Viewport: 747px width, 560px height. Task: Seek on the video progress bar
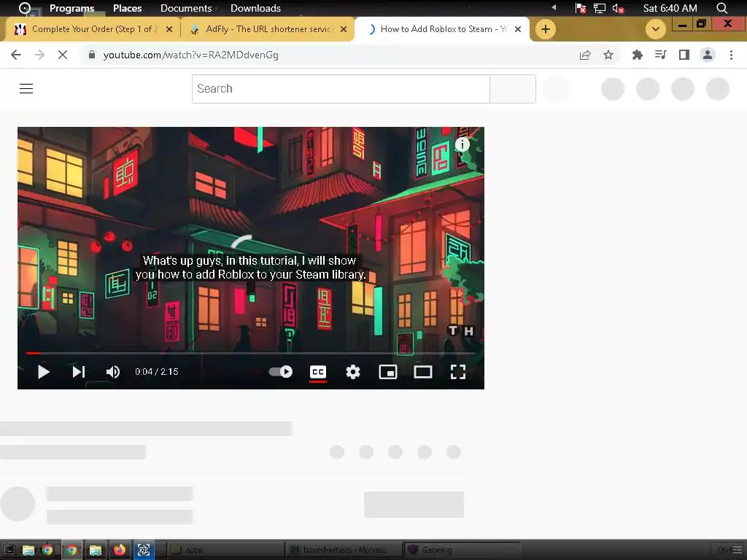(251, 353)
